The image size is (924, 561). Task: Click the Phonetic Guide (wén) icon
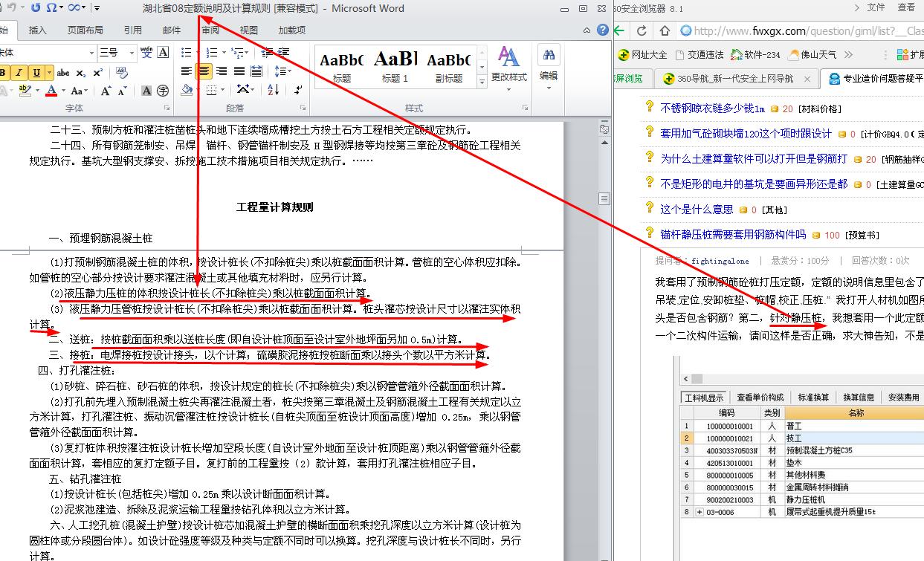click(146, 53)
